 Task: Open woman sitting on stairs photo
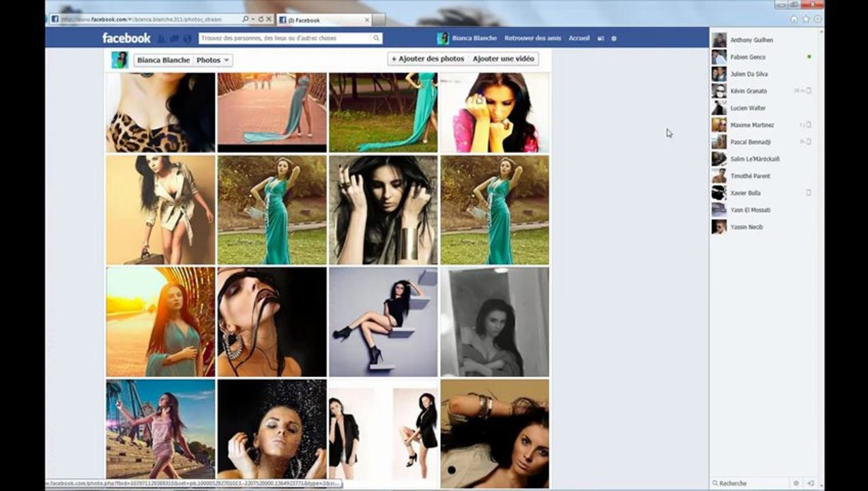(383, 321)
